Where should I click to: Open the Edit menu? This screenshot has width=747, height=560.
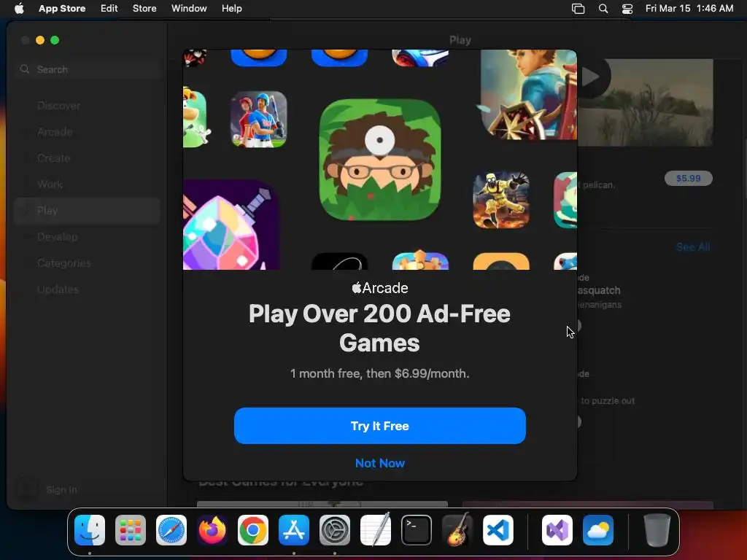[x=109, y=9]
